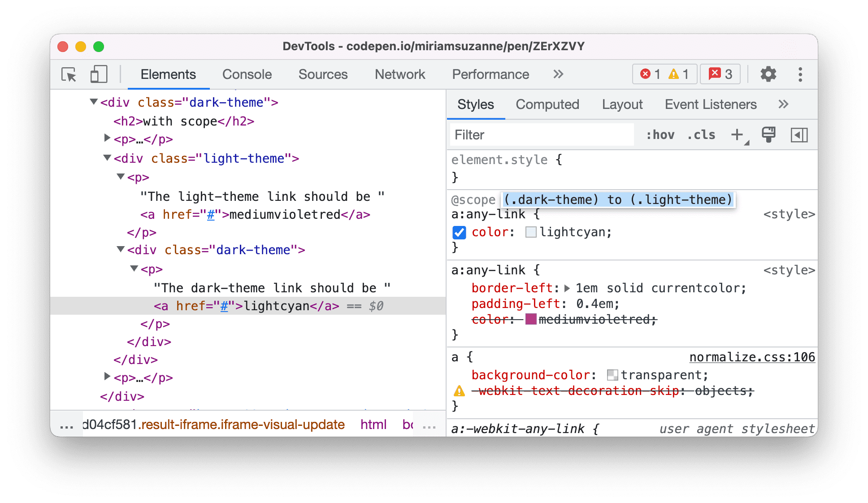
Task: Expand the more tools overflow menu
Action: click(x=557, y=75)
